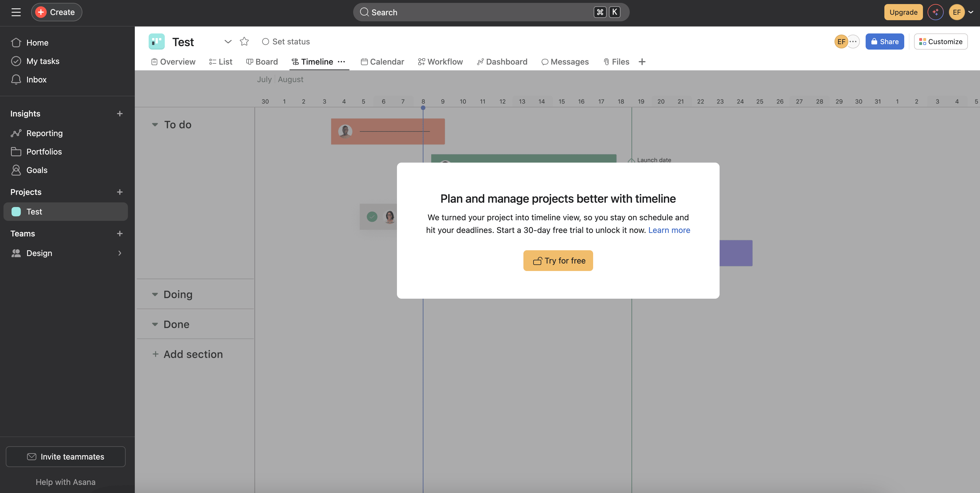Set status for the Test project

tap(286, 42)
